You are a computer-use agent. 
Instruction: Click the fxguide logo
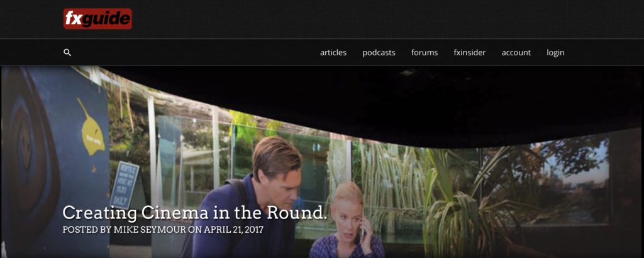click(97, 19)
